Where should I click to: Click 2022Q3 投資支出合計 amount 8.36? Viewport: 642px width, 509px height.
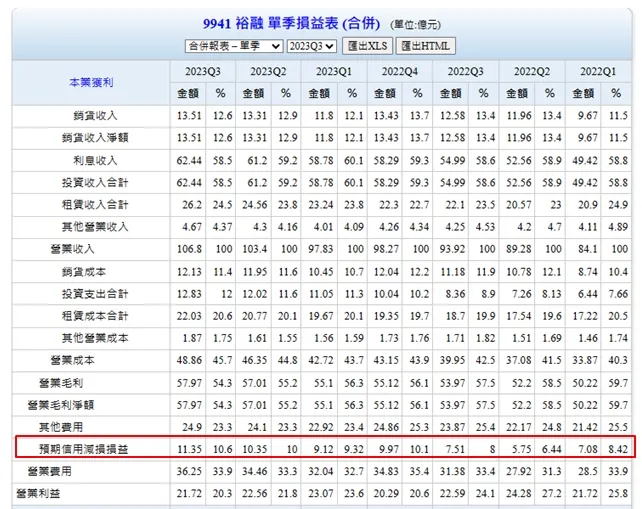455,294
